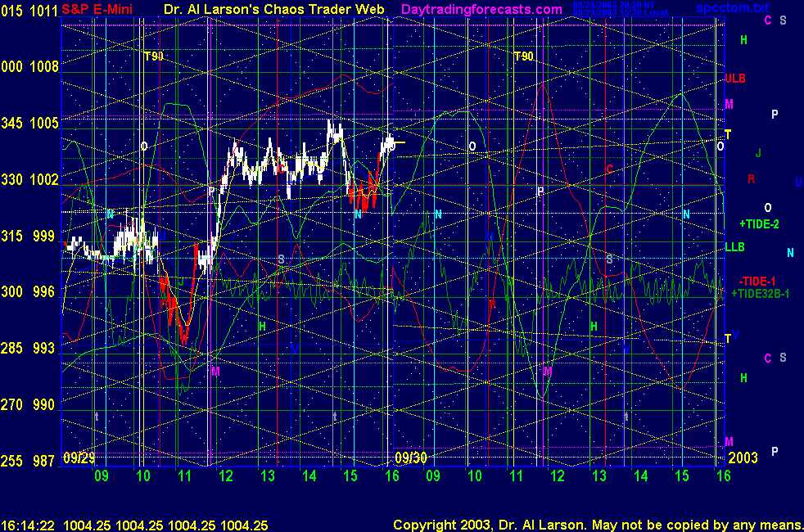Click the green 'LLB' band label
Screen dimensions: 804x532
734,247
